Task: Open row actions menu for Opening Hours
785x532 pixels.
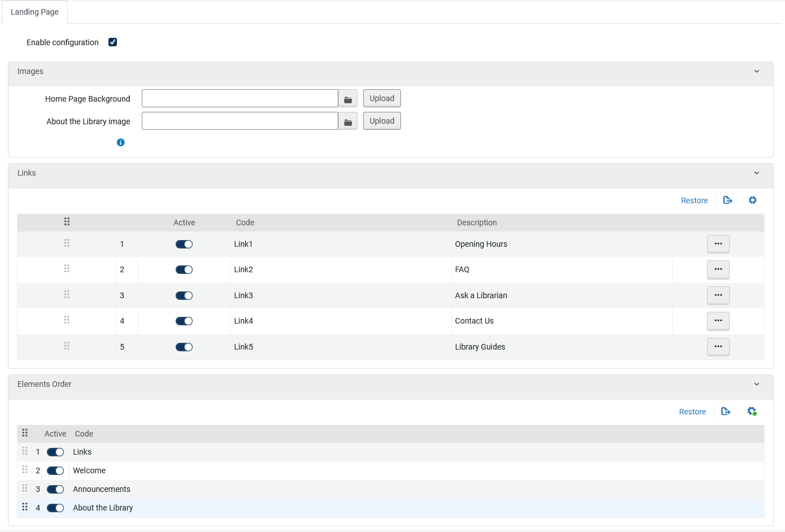Action: (x=718, y=244)
